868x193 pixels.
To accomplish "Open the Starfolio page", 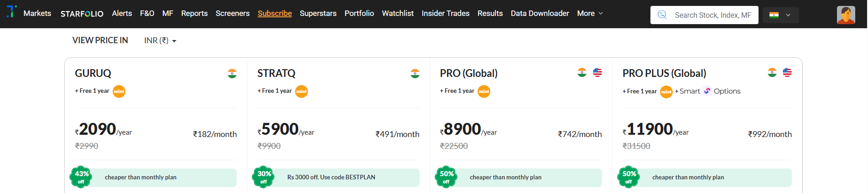I will tap(82, 14).
